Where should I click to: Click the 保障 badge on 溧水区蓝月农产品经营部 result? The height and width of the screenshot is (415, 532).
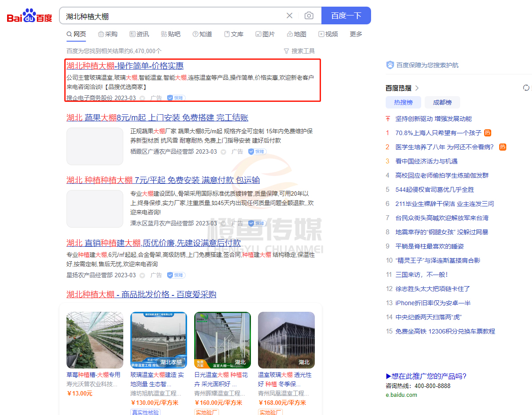click(x=257, y=223)
